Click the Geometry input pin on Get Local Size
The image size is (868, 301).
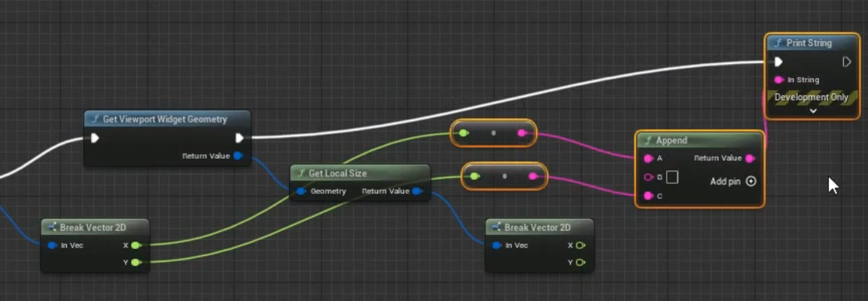[300, 191]
